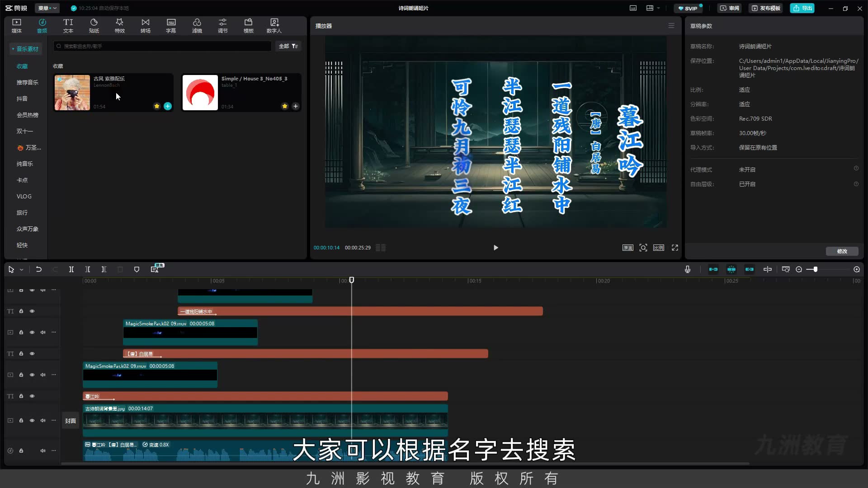Click the 发布模板 publish template button
This screenshot has height=488, width=868.
(766, 8)
